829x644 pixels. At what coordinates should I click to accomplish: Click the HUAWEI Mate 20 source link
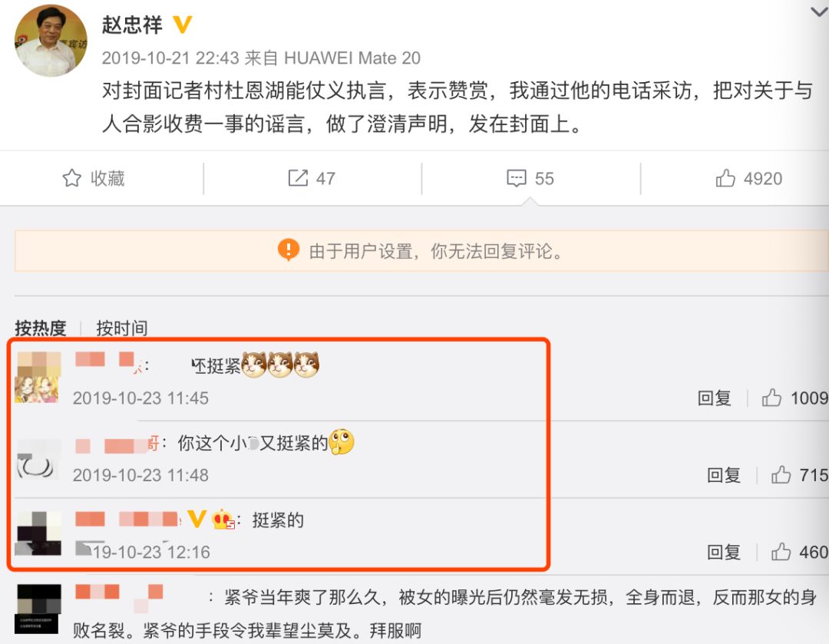[x=352, y=58]
